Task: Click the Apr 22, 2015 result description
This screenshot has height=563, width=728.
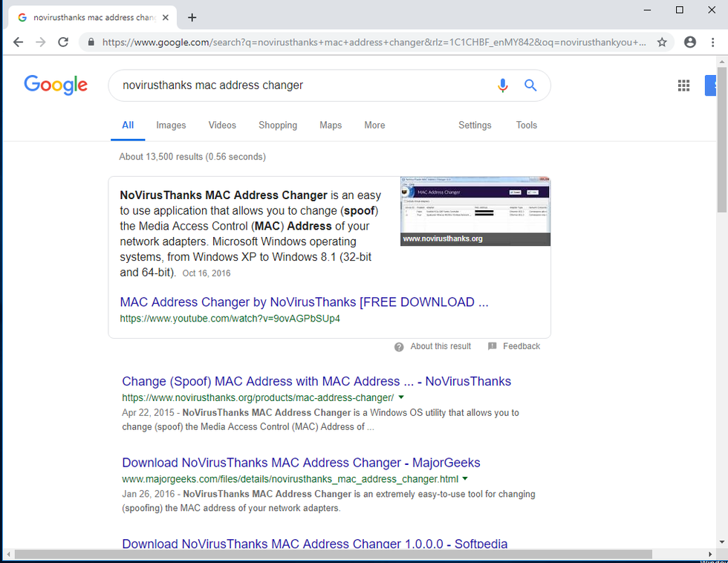Action: tap(320, 420)
